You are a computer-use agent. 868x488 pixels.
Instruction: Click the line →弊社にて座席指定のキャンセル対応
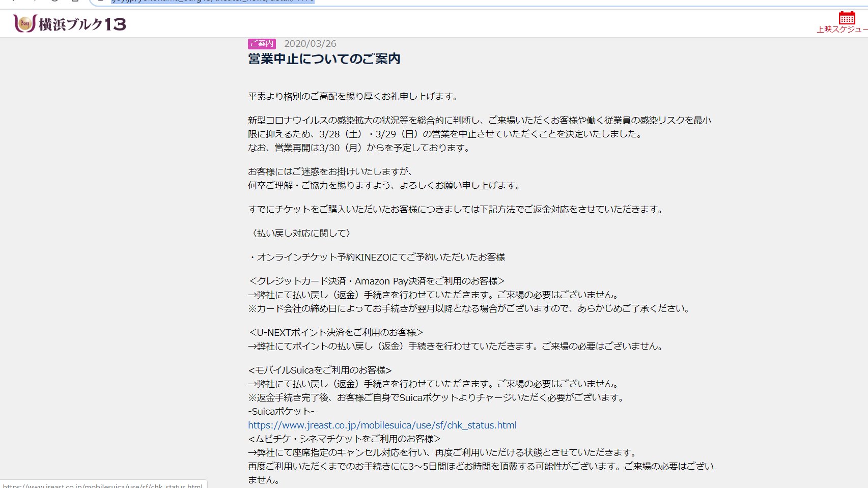443,452
